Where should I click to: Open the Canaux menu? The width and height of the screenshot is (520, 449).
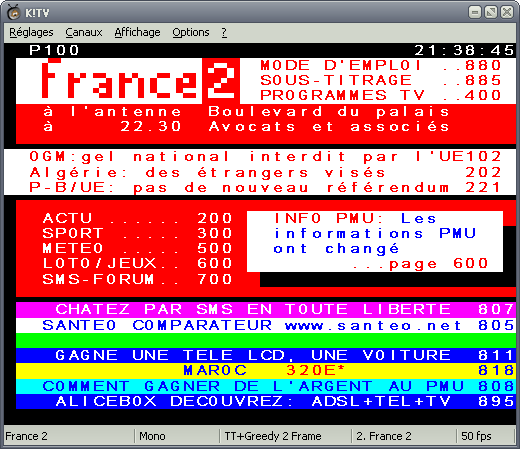pyautogui.click(x=84, y=32)
